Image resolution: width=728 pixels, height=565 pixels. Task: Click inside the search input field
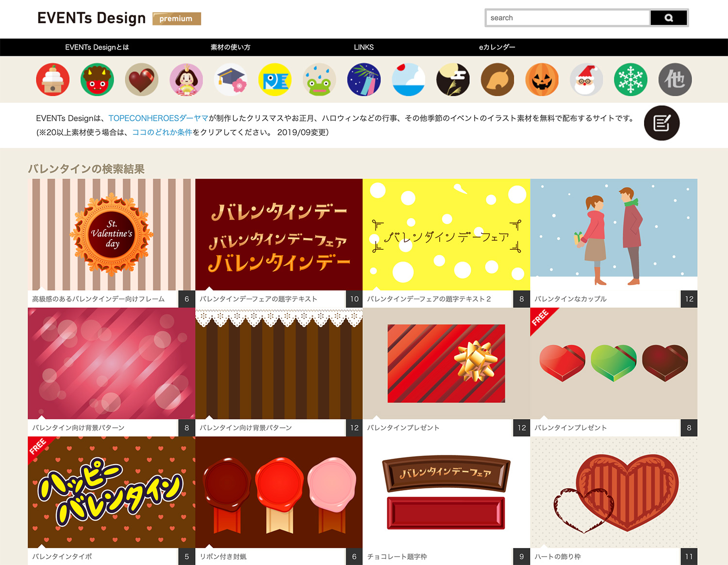pos(567,17)
